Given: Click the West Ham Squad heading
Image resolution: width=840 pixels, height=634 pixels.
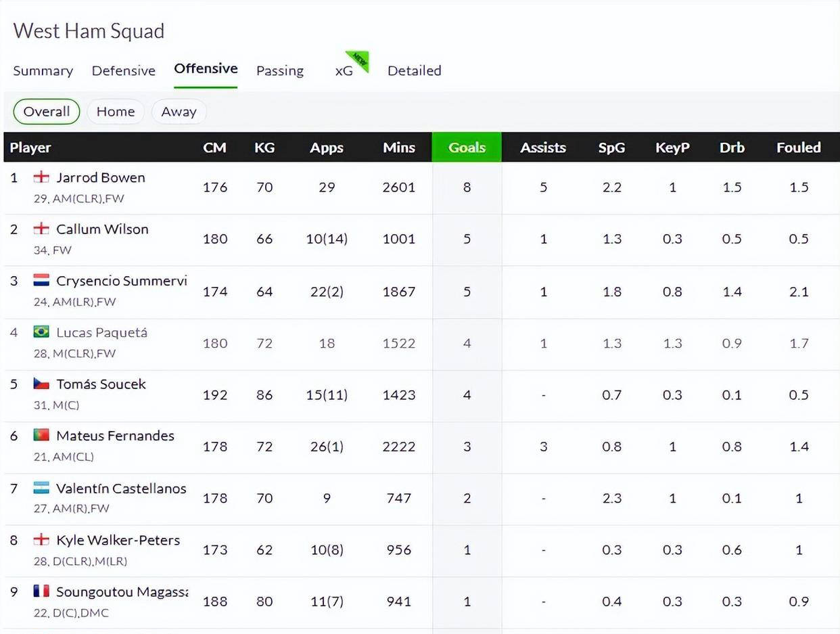Looking at the screenshot, I should coord(89,31).
